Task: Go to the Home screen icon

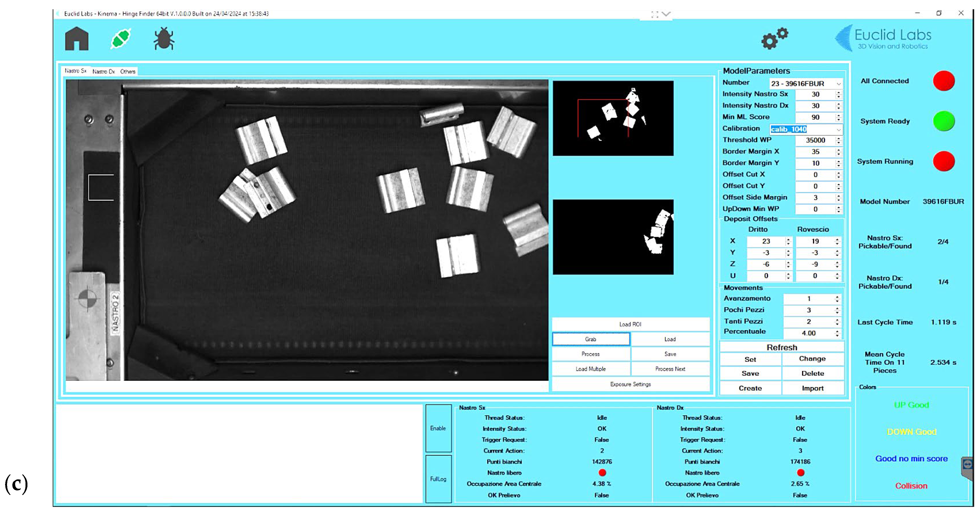Action: [76, 38]
